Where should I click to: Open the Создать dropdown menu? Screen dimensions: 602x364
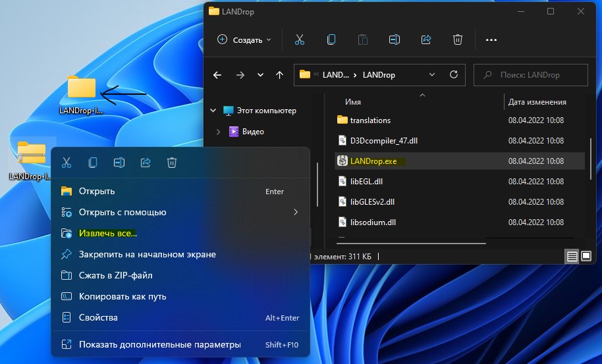244,40
